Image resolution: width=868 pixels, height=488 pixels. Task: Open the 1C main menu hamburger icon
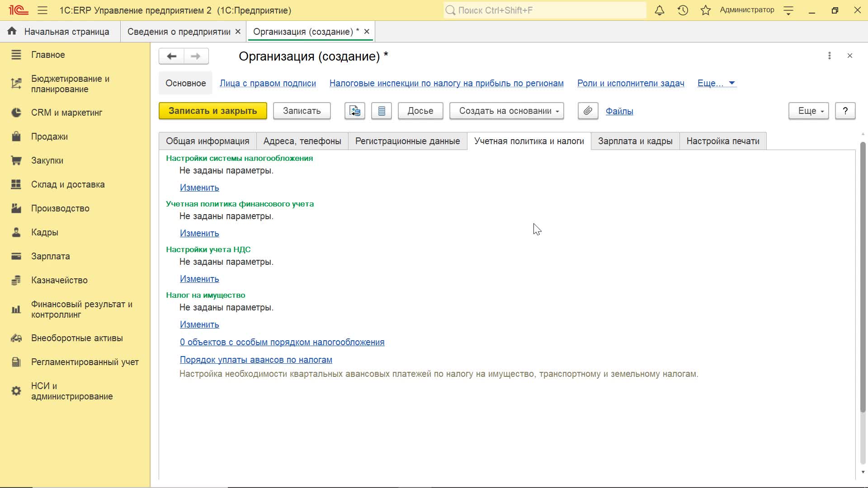click(x=42, y=10)
